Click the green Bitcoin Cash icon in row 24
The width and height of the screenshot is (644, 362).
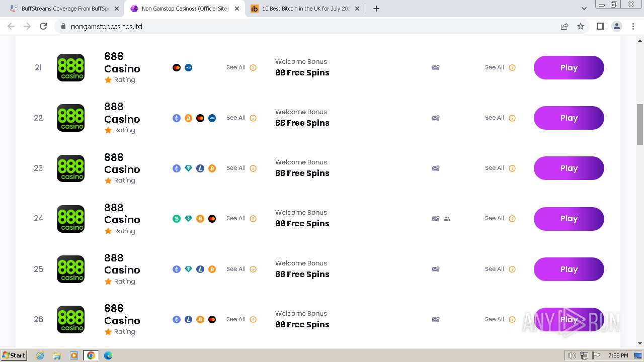coord(177,219)
